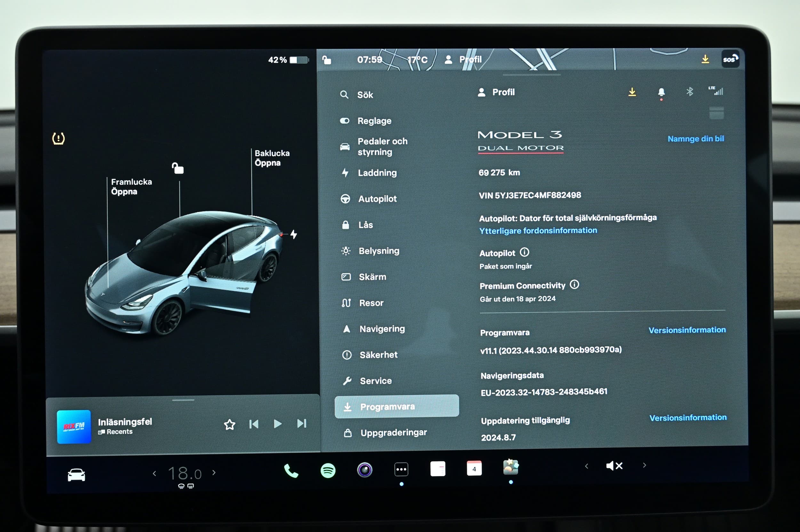Click Namnge din bil link
The image size is (800, 532).
[696, 139]
